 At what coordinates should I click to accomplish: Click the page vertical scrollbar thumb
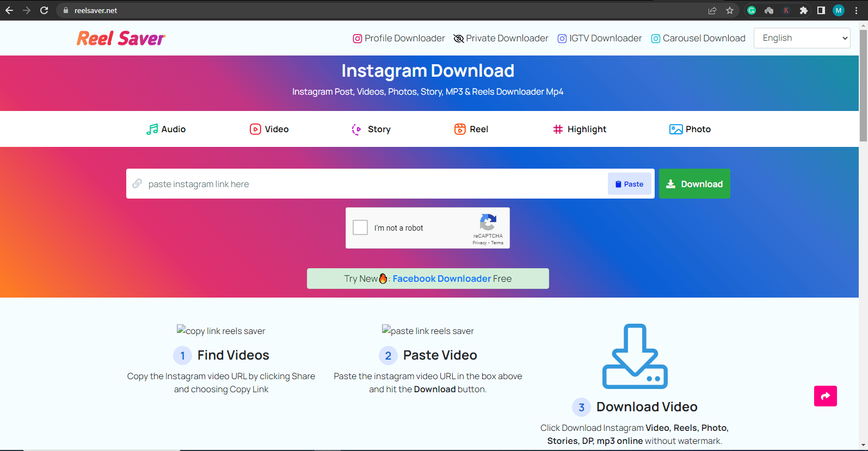863,85
